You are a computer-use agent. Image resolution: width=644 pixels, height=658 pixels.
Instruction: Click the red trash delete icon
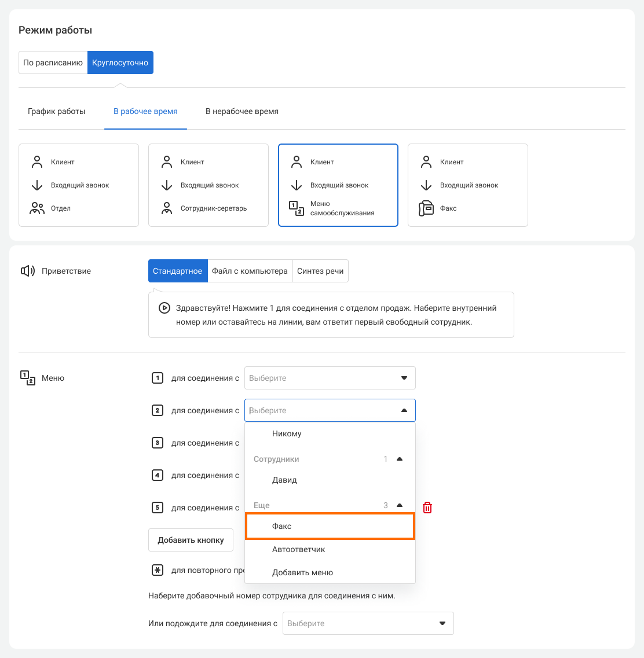click(427, 508)
